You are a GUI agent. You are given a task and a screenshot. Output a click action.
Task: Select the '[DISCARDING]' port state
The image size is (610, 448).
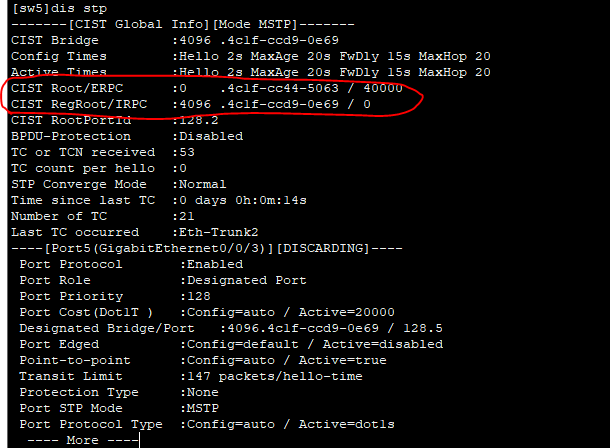pyautogui.click(x=323, y=248)
